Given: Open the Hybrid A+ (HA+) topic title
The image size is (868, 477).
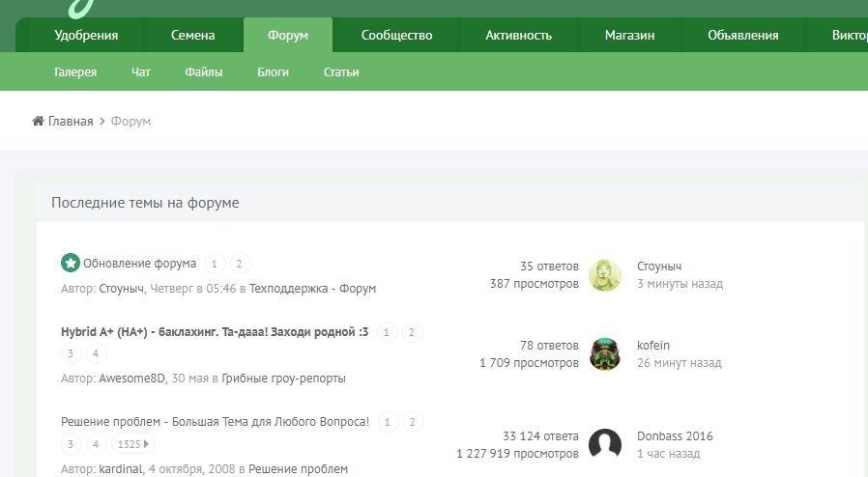Looking at the screenshot, I should pos(215,331).
